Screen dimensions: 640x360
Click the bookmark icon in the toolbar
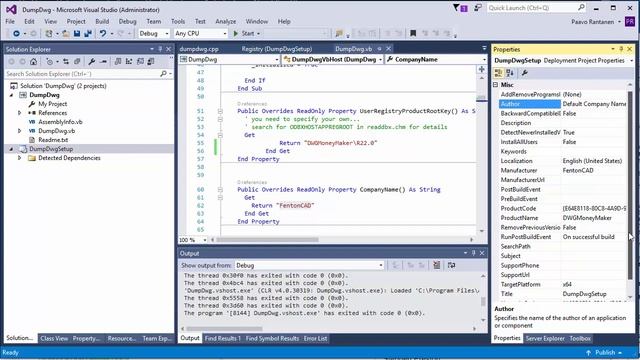(x=413, y=33)
